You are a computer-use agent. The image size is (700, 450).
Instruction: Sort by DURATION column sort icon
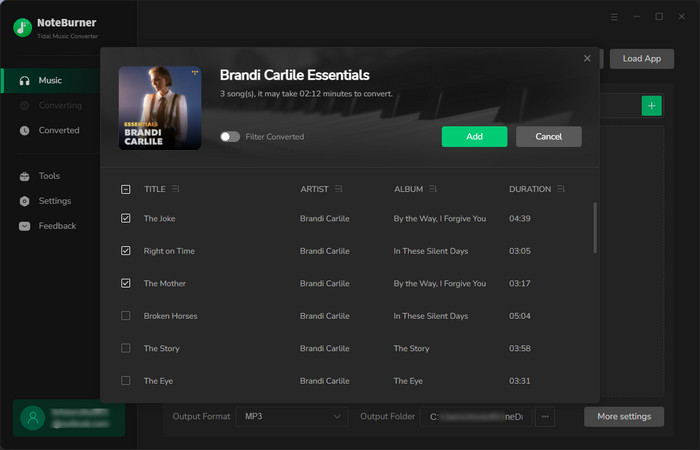[561, 189]
